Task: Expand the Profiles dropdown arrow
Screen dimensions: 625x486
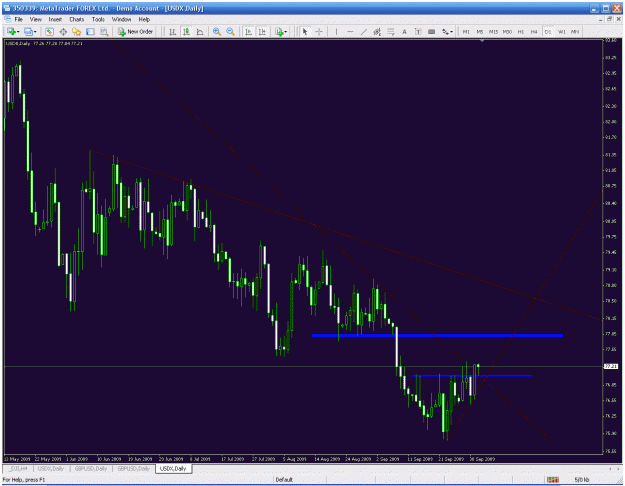Action: click(x=35, y=31)
